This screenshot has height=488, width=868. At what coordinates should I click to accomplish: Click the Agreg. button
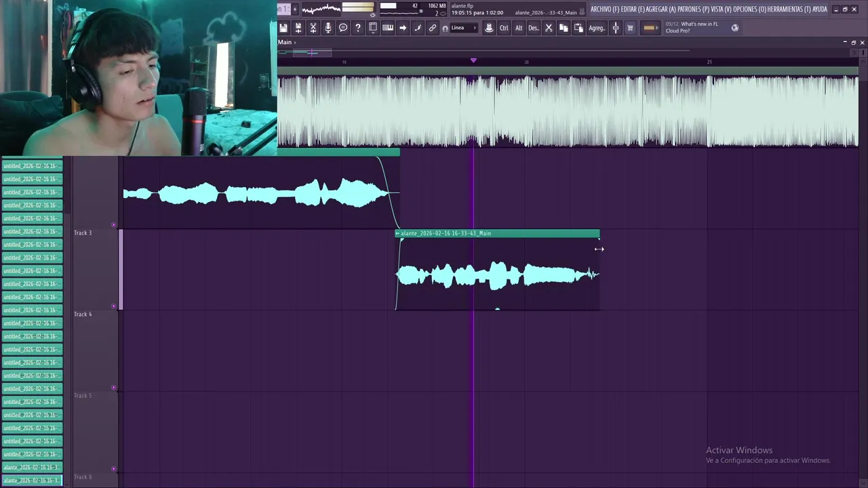click(x=597, y=28)
